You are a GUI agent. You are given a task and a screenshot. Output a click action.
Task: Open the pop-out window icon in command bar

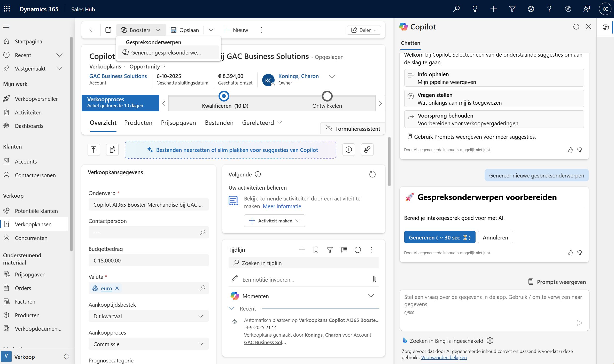coord(108,30)
